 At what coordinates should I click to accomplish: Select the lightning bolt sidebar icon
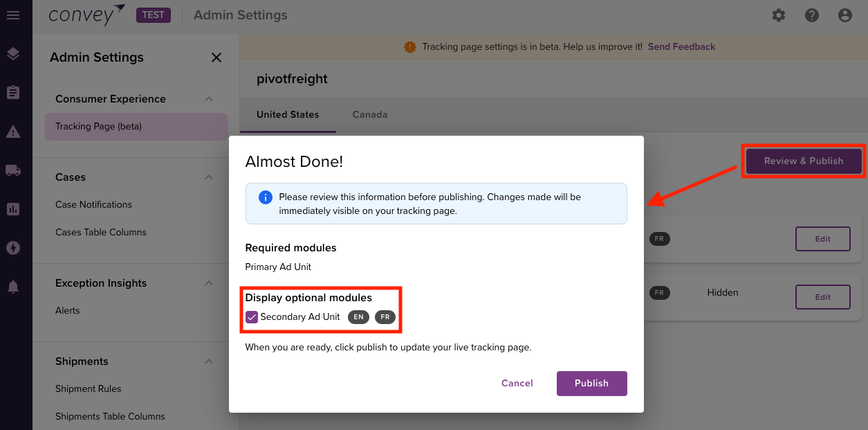[12, 248]
